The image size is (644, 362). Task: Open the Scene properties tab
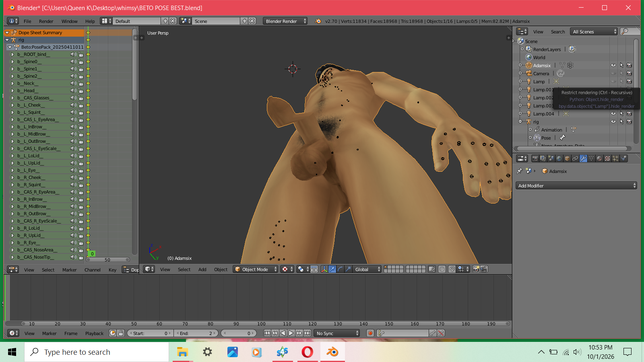[551, 158]
